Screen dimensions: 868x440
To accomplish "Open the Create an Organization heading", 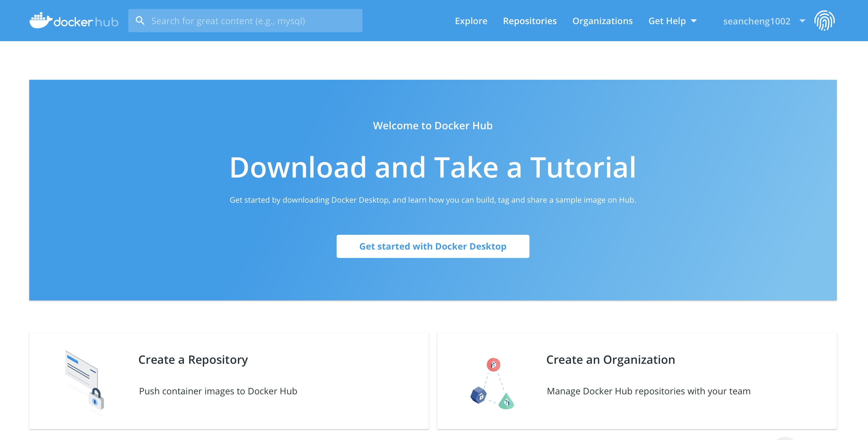I will [610, 360].
